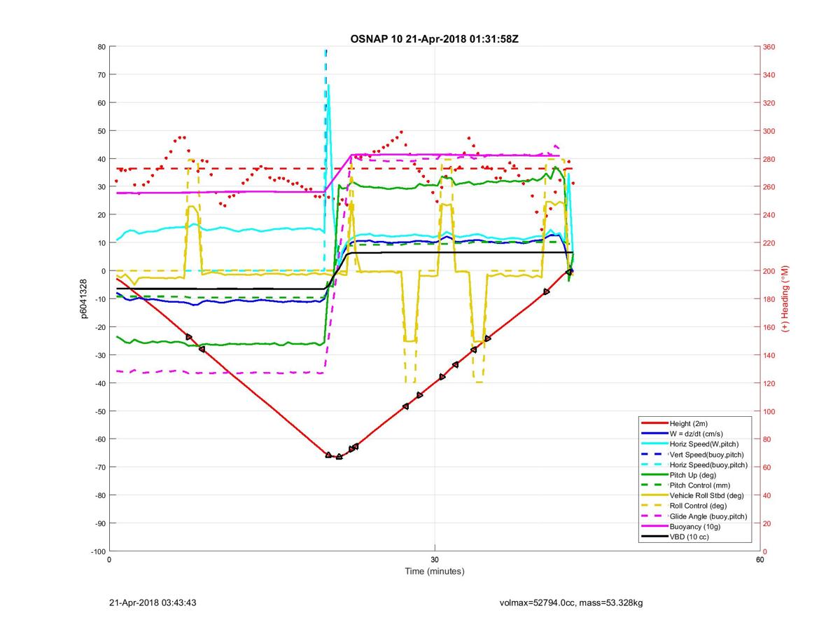Screen dimensions: 840x620
Task: Select the red "(+) Heading (°M)" axis label
Action: (785, 299)
